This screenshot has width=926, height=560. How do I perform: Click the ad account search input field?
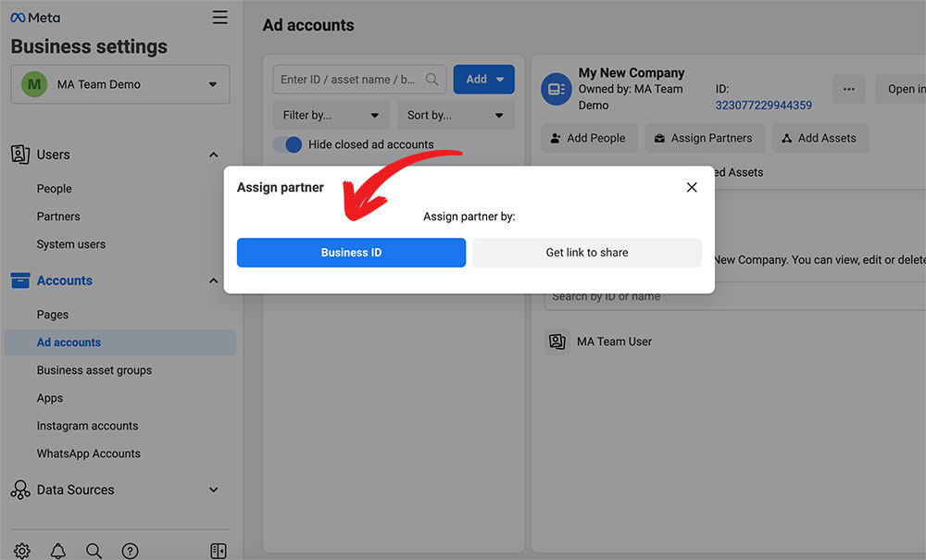point(350,80)
